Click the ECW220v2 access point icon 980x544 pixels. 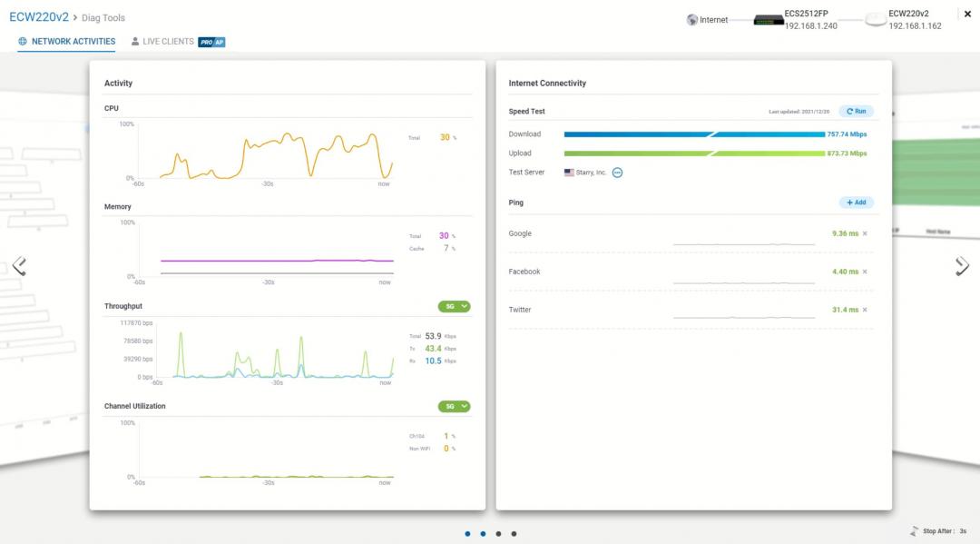pyautogui.click(x=876, y=20)
